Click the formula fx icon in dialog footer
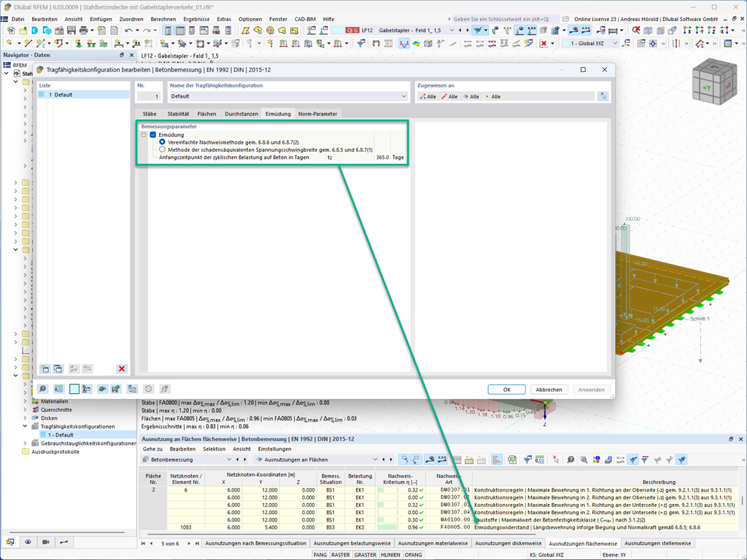 tap(164, 389)
